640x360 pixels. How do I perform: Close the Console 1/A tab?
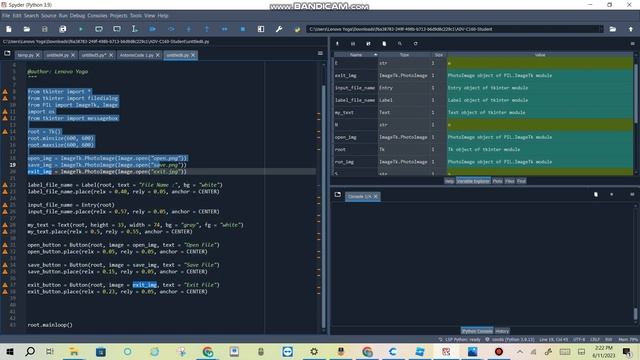coord(376,197)
